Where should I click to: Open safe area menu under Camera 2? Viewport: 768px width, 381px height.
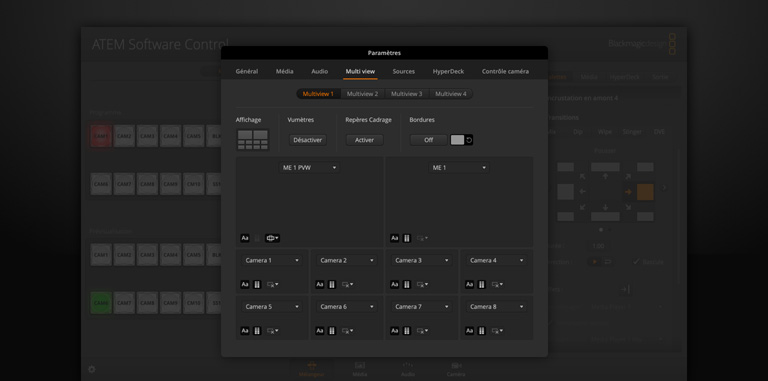pos(347,284)
